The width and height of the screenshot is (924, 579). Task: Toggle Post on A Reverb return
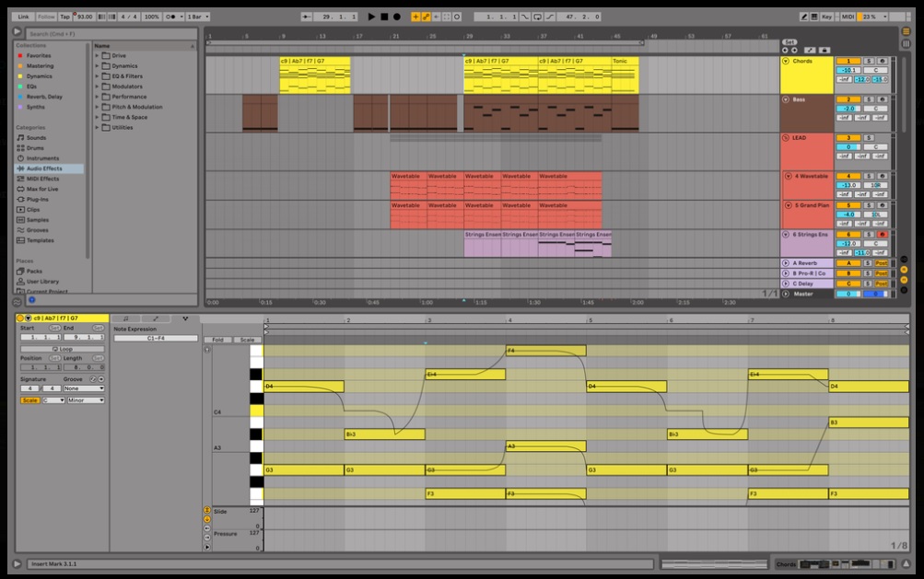(881, 263)
